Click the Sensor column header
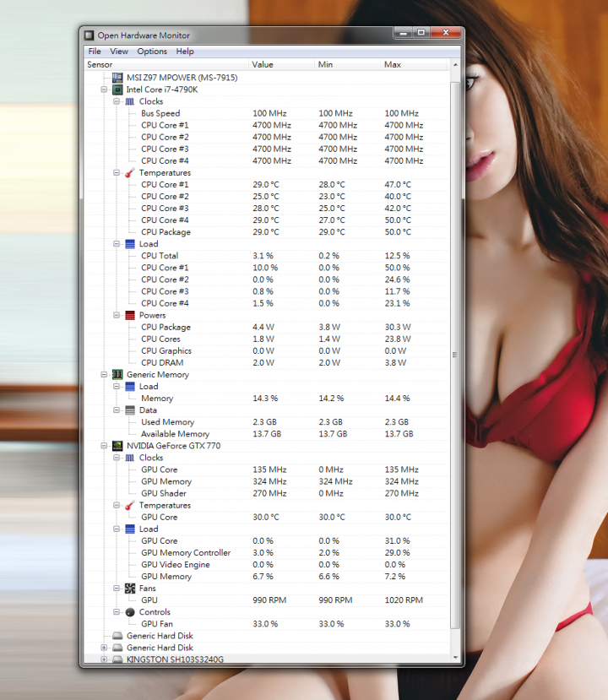This screenshot has width=608, height=700. click(166, 65)
